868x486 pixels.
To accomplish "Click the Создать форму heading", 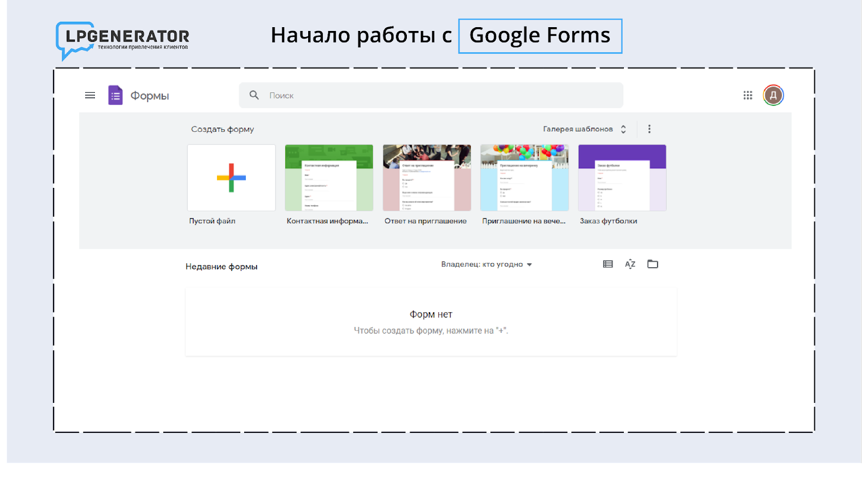I will [x=222, y=129].
